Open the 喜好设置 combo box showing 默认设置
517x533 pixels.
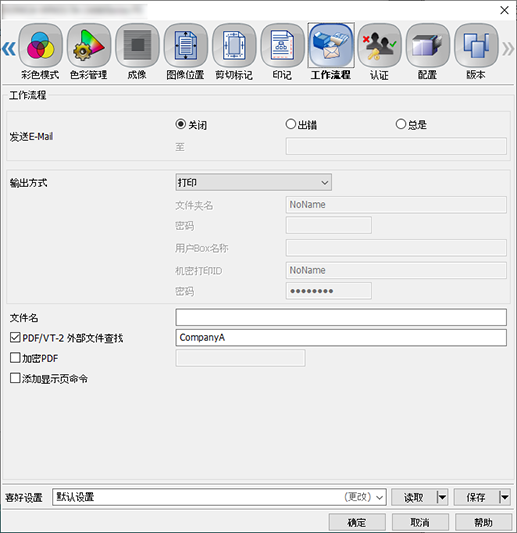[219, 497]
